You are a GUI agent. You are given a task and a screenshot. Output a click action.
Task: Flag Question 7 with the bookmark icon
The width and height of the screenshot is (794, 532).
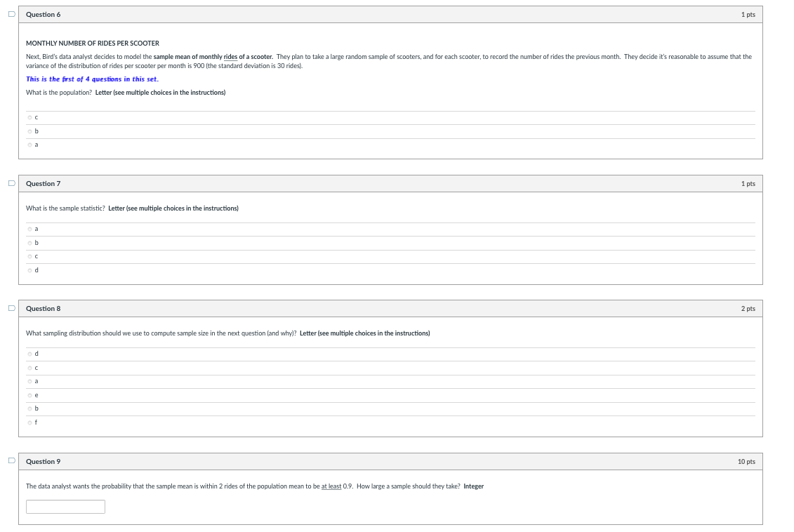tap(12, 183)
